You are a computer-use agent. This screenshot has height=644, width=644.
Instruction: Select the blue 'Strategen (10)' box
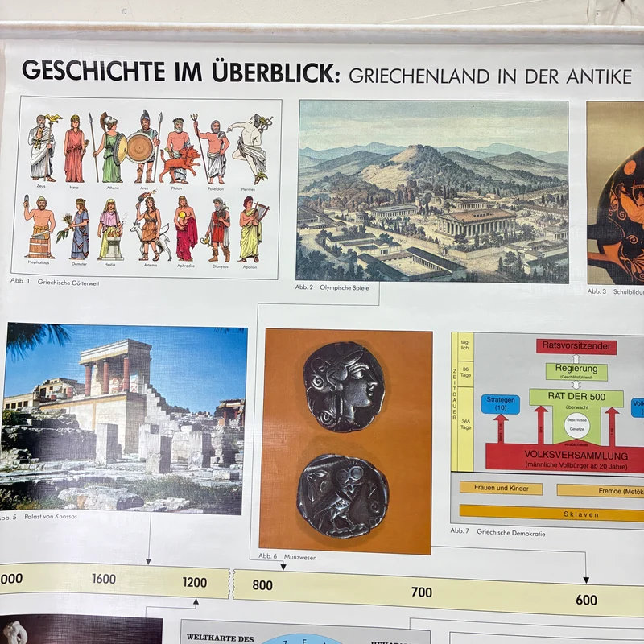tap(500, 403)
